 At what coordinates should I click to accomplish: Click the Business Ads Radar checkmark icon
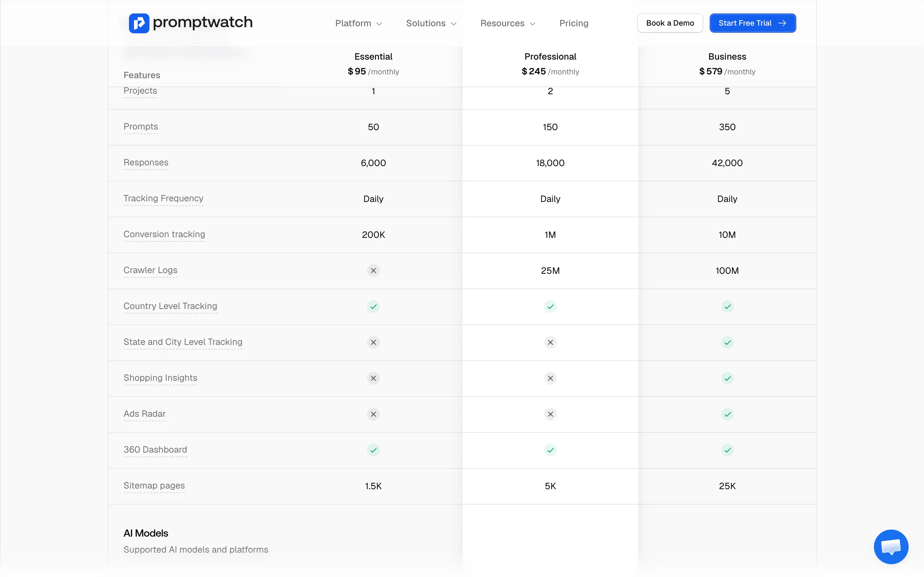pos(727,414)
